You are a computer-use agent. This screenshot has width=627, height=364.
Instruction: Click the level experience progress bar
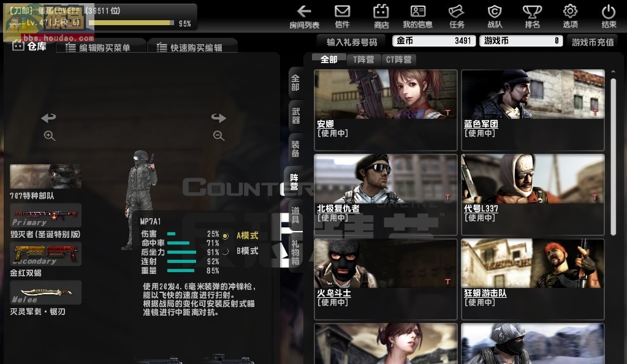click(131, 23)
